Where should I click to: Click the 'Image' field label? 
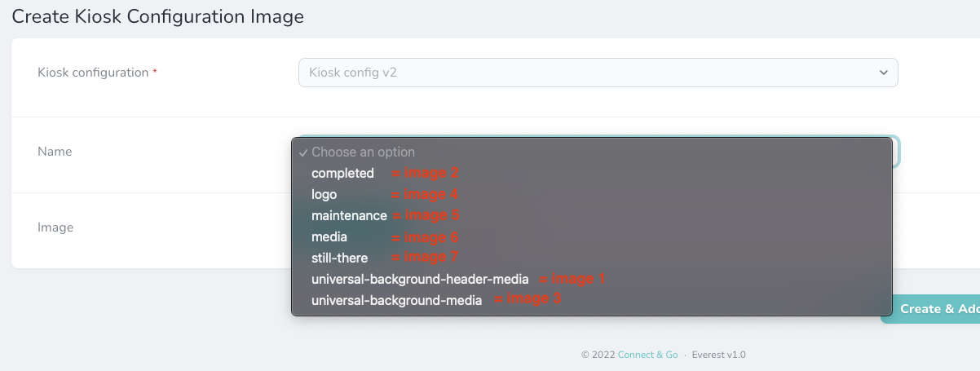[x=55, y=227]
